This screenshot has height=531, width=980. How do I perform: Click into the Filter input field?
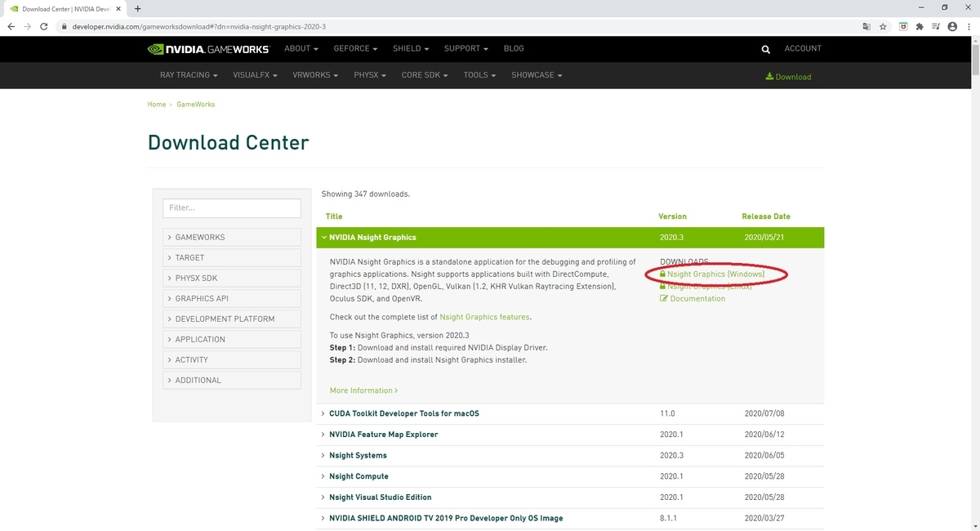232,207
